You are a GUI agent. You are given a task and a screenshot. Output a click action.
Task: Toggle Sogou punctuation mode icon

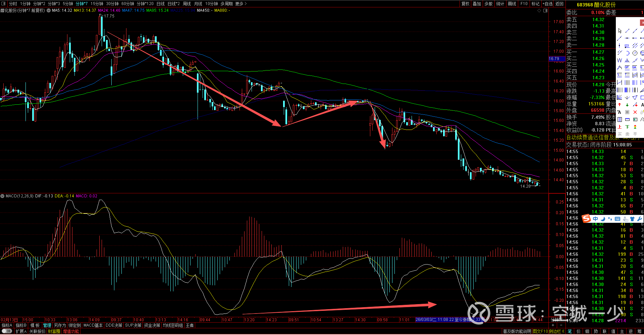coord(610,219)
